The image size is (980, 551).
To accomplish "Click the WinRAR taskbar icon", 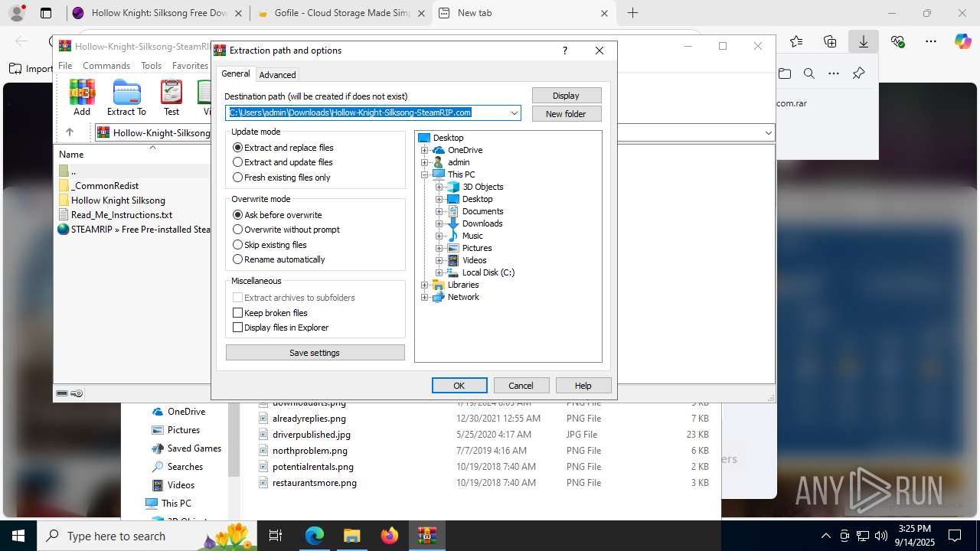I will (x=426, y=536).
